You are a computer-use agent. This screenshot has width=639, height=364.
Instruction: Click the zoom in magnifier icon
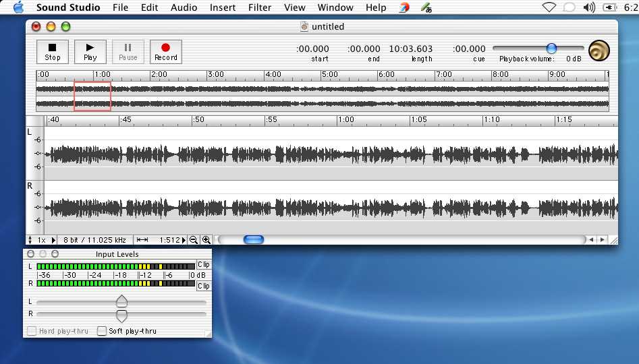206,240
